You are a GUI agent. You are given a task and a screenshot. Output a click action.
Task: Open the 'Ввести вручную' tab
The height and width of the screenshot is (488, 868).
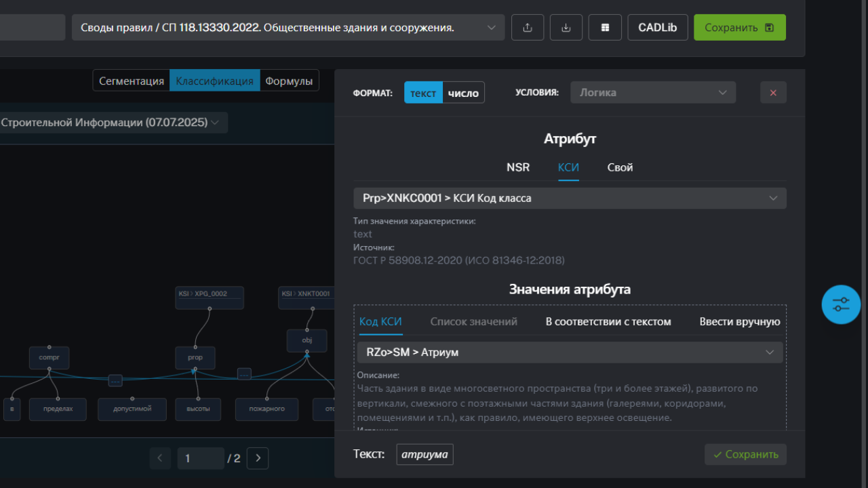(740, 322)
